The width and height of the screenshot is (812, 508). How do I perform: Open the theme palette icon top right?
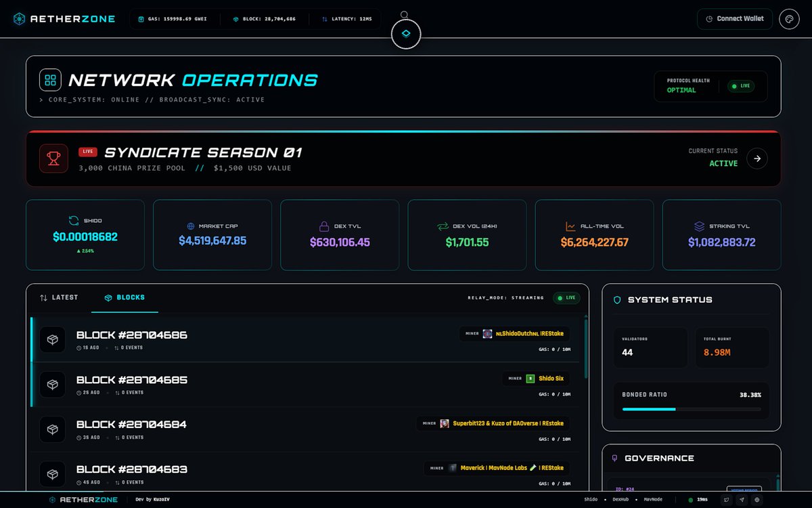[x=789, y=19]
